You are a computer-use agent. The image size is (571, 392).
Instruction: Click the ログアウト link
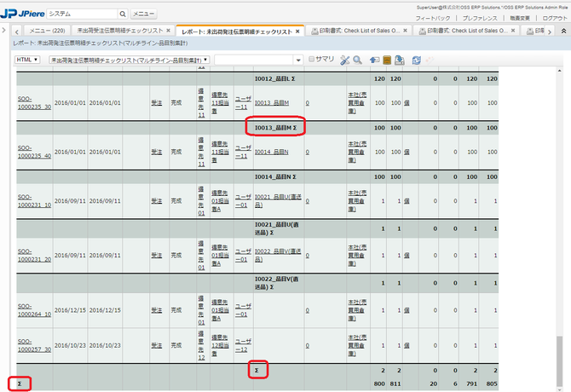click(x=555, y=18)
